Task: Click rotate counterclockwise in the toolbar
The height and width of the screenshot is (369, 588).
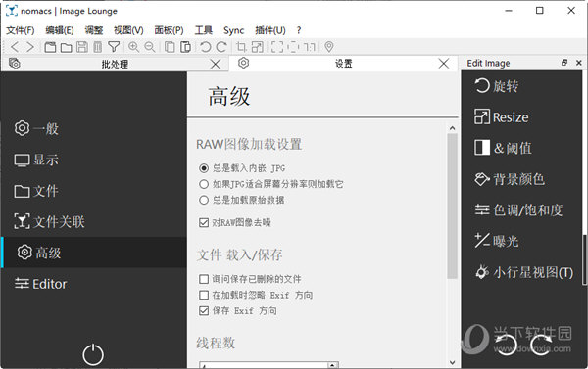Action: point(205,47)
